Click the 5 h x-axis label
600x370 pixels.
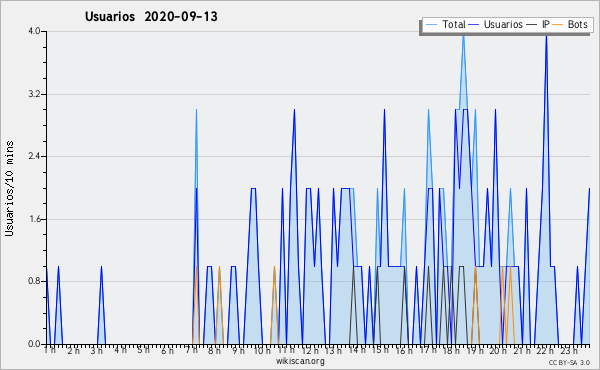click(x=144, y=350)
